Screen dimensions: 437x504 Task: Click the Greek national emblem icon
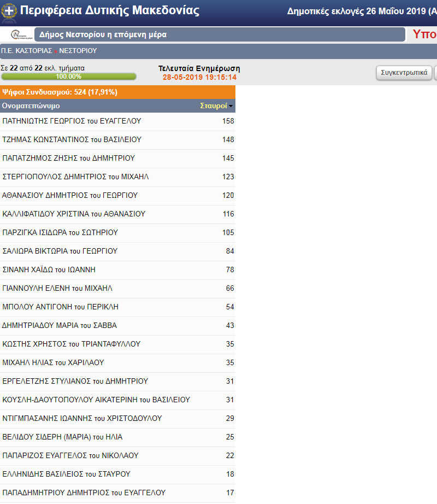10,11
